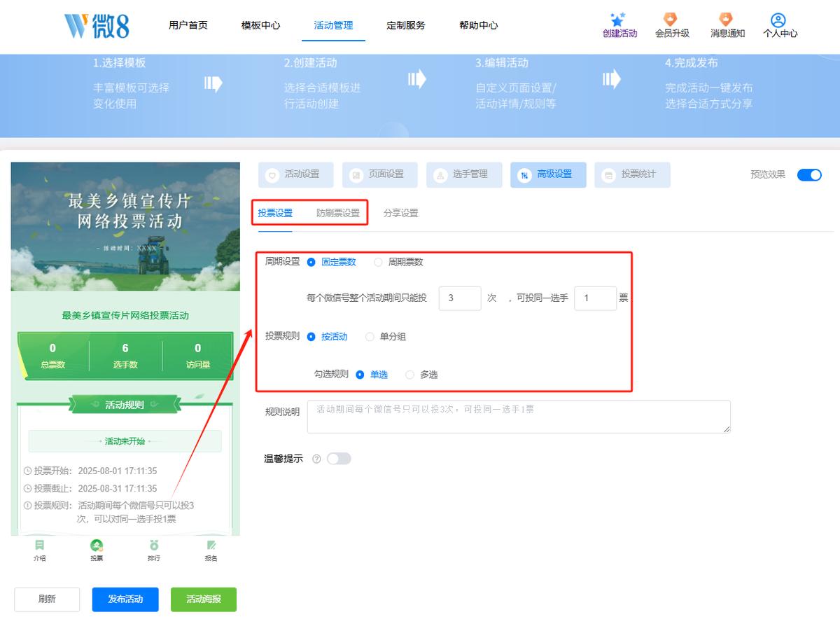Click the 选手数 count in preview

(x=125, y=354)
